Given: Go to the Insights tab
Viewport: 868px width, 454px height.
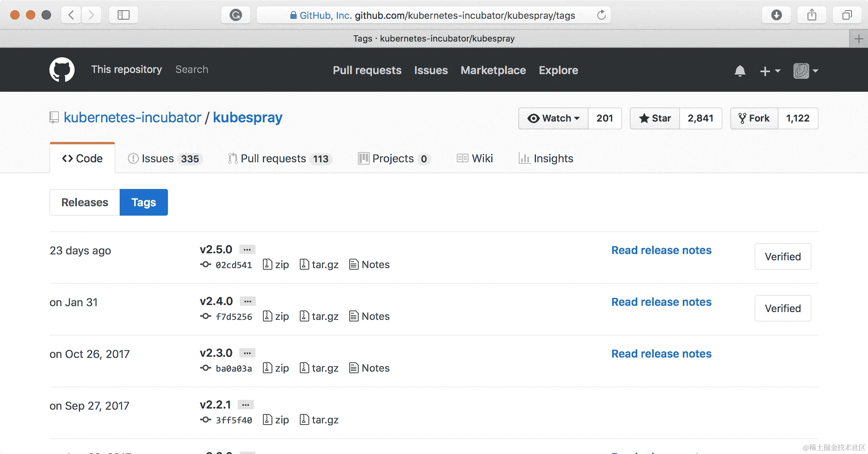Looking at the screenshot, I should point(546,158).
